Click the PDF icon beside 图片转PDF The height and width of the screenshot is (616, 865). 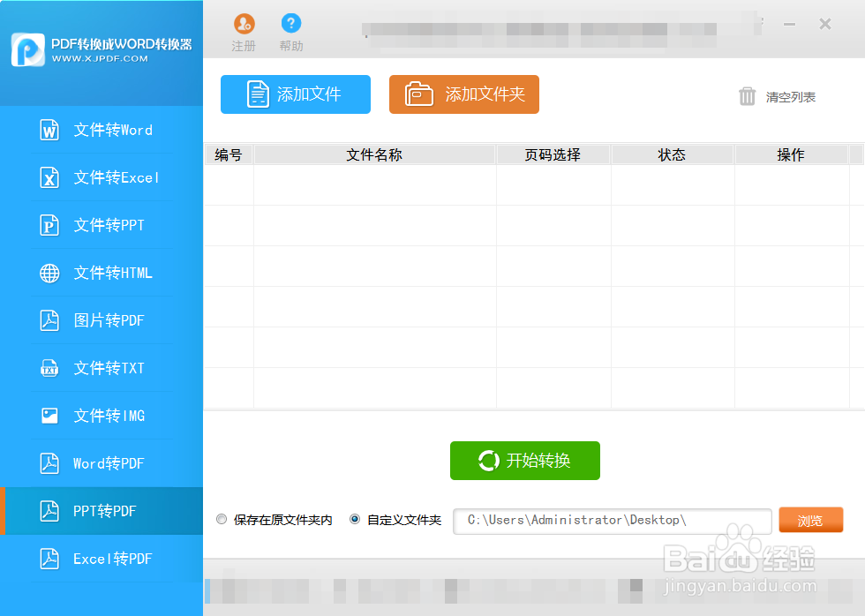click(x=49, y=320)
